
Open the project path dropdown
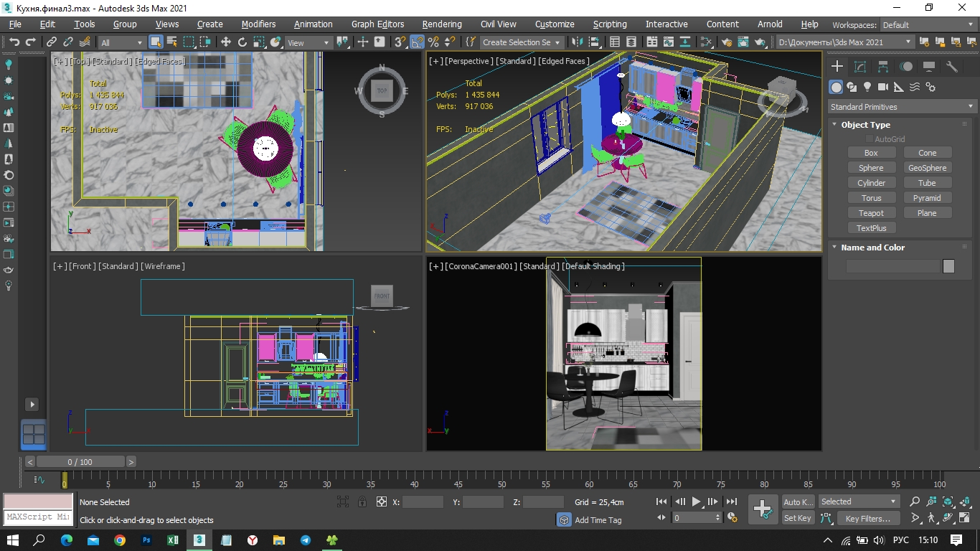(x=846, y=42)
